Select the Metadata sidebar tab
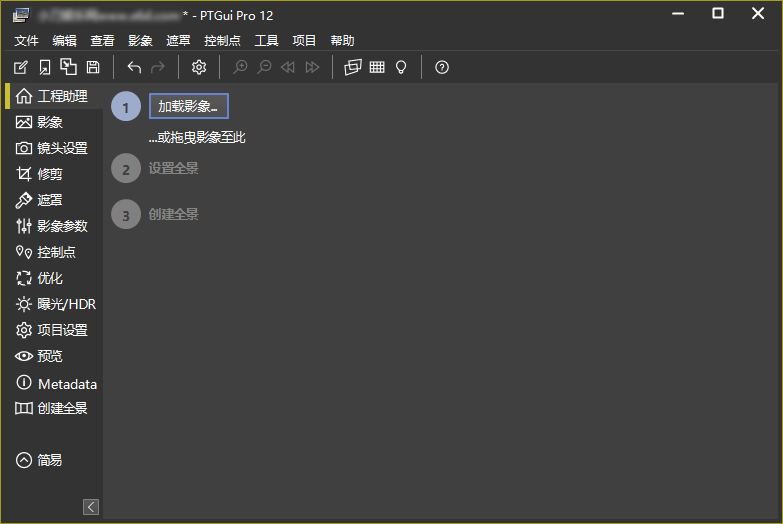This screenshot has height=524, width=783. click(x=57, y=384)
